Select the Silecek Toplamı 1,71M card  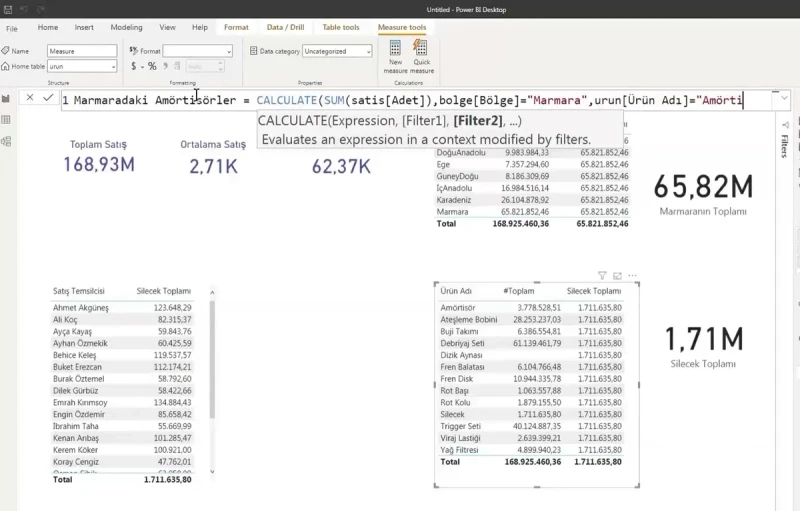coord(703,347)
